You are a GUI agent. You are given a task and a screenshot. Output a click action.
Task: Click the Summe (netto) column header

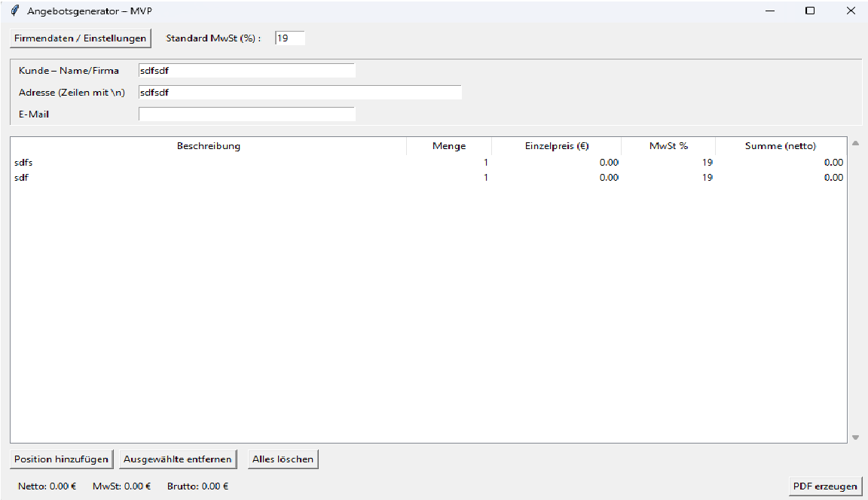(x=780, y=146)
